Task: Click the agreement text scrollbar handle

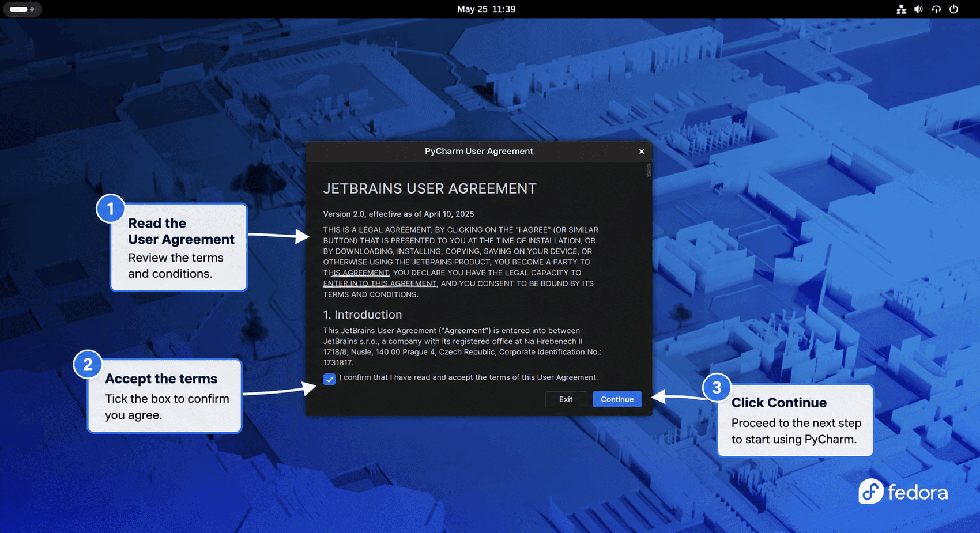Action: tap(649, 171)
